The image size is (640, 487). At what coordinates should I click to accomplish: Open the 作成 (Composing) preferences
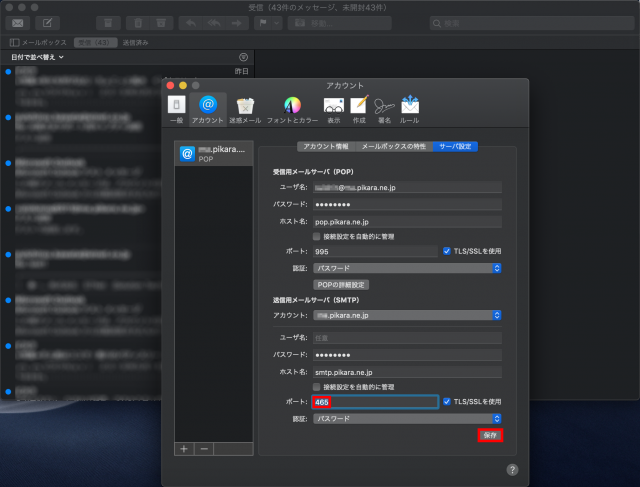pyautogui.click(x=359, y=108)
